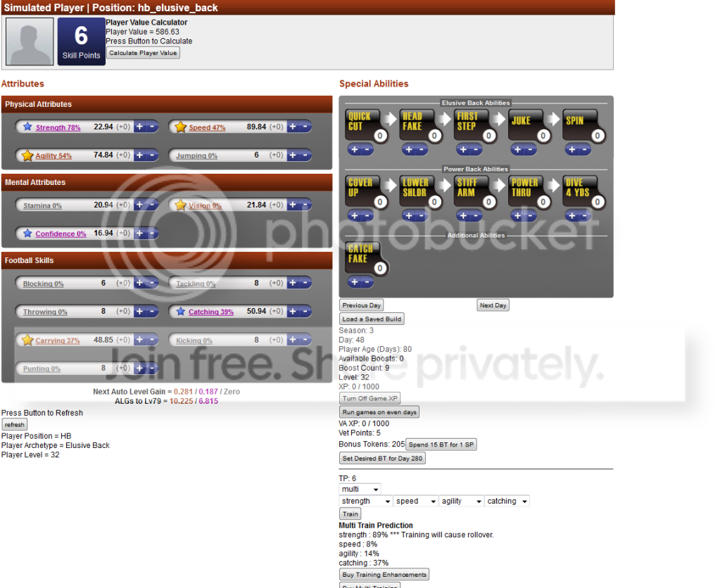Advance with the Next Day button

tap(493, 305)
